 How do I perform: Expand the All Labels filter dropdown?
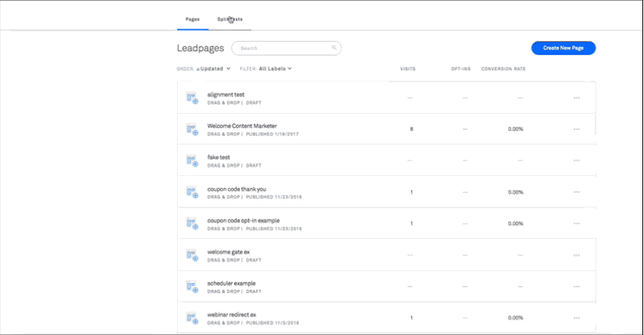pyautogui.click(x=276, y=69)
